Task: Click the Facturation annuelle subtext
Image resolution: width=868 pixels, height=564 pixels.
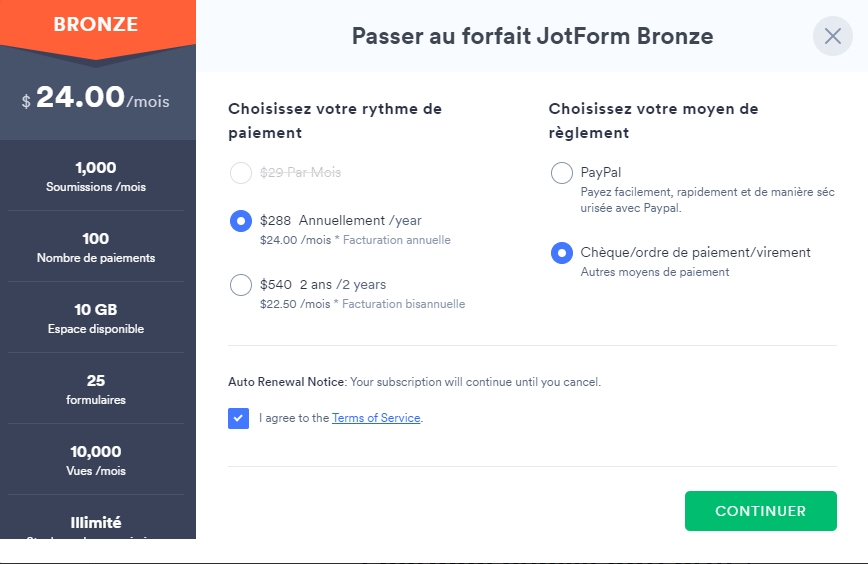Action: point(396,240)
